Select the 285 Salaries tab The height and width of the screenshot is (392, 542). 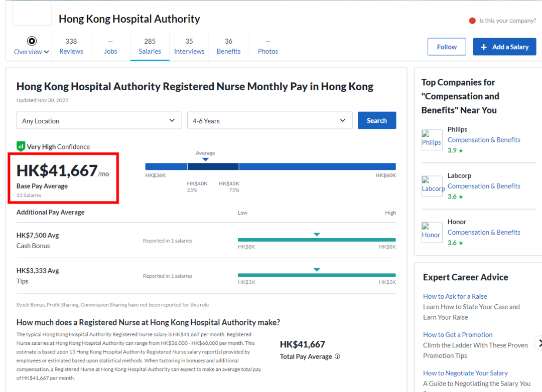point(150,46)
